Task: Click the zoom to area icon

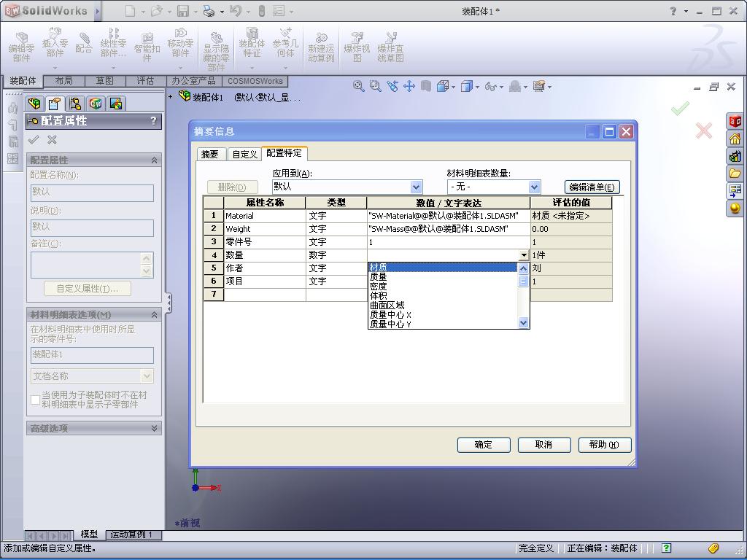Action: (376, 86)
